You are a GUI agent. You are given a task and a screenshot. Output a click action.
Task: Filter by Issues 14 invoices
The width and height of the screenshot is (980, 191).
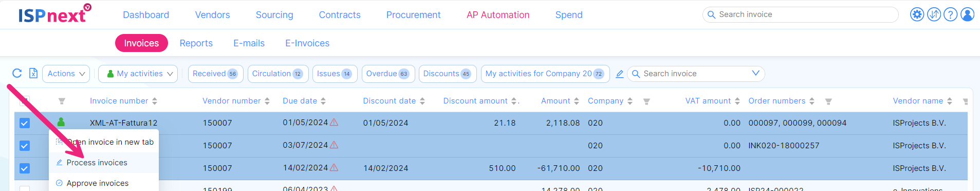(335, 74)
